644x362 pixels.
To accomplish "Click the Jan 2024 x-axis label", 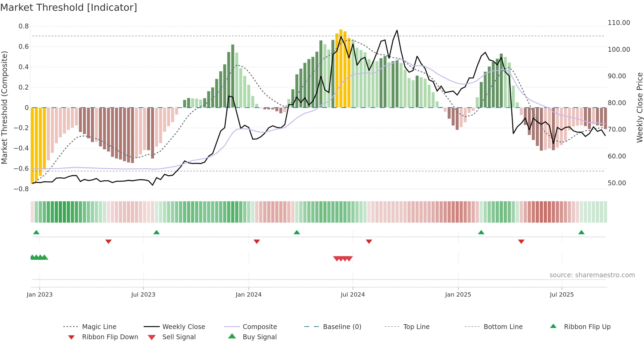I will (249, 295).
